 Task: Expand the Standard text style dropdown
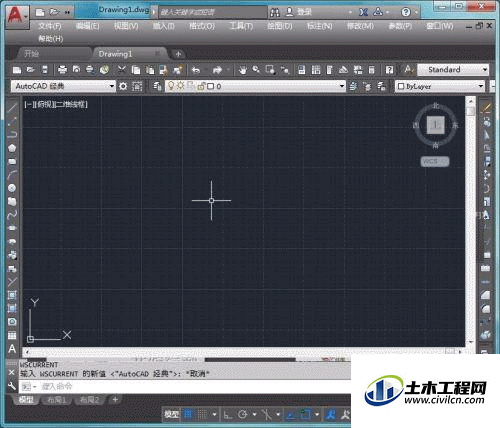point(453,70)
